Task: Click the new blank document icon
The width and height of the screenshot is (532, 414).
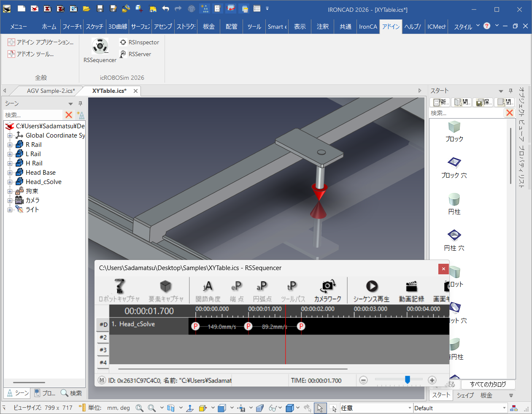Action: (x=22, y=8)
